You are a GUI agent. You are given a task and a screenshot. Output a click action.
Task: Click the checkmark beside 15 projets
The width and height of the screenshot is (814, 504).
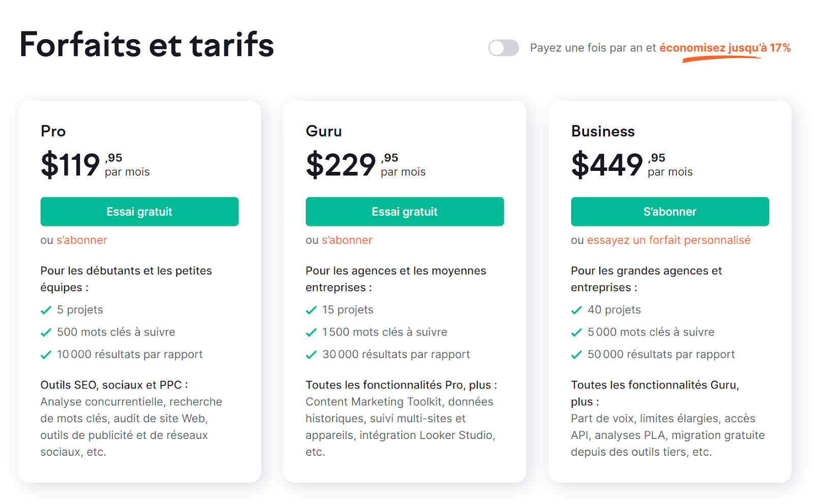pos(311,310)
